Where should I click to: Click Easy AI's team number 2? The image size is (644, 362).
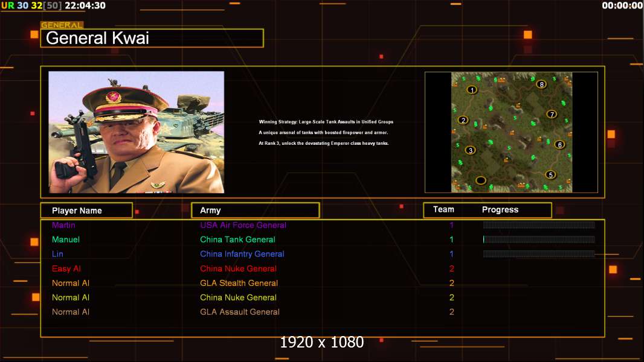451,268
